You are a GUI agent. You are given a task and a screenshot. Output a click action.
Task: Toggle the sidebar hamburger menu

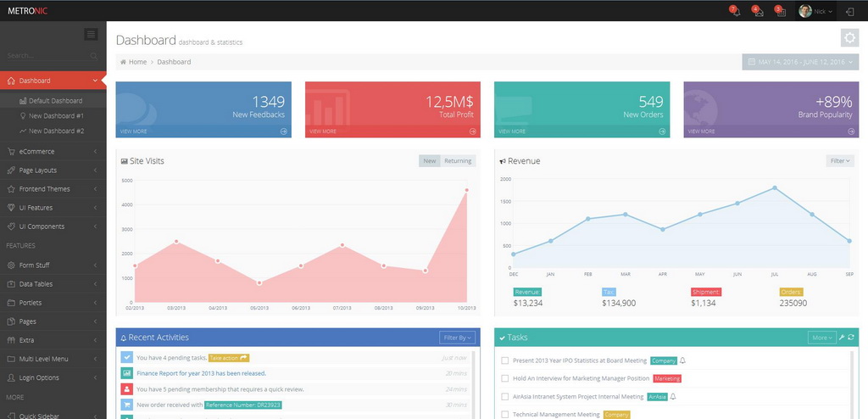tap(92, 34)
